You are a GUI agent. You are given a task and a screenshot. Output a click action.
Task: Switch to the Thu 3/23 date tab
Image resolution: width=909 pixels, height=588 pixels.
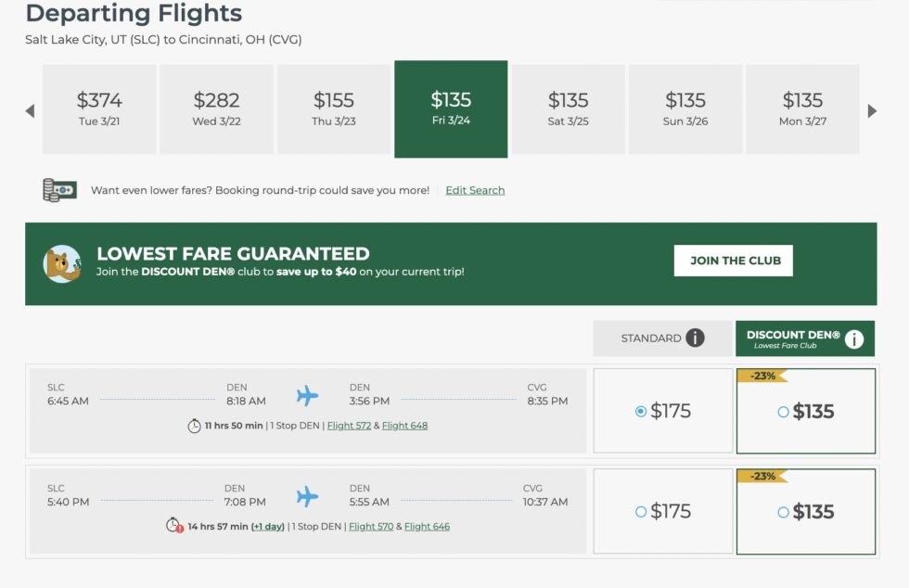click(x=333, y=109)
